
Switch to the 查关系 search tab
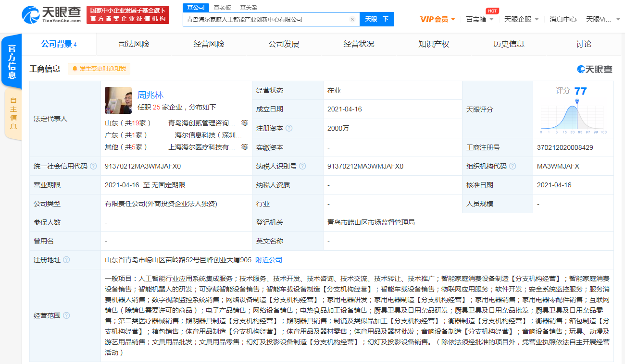click(x=249, y=7)
